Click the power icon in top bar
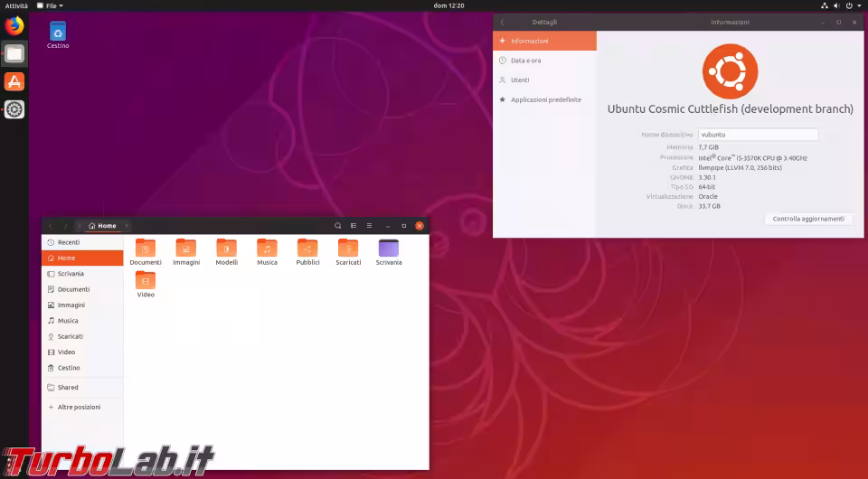Image resolution: width=868 pixels, height=479 pixels. tap(849, 5)
